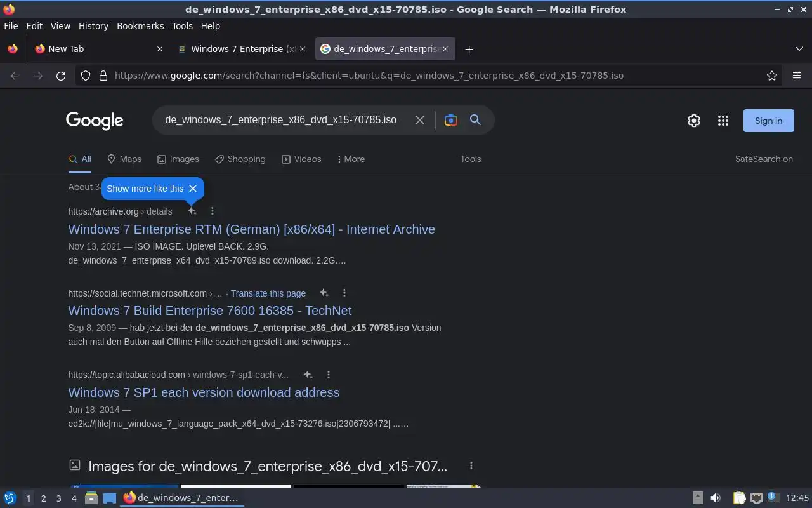Close the active Google search tab
Viewport: 812px width, 508px height.
pyautogui.click(x=445, y=49)
